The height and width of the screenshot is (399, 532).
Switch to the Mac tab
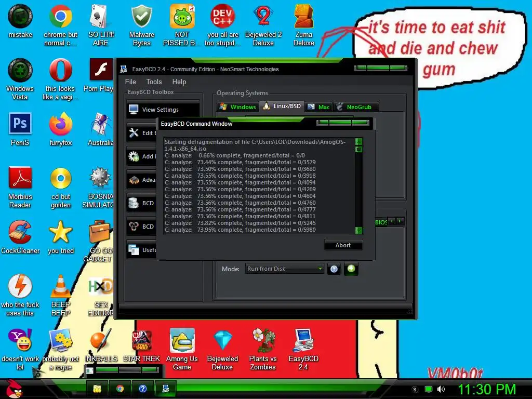tap(318, 107)
